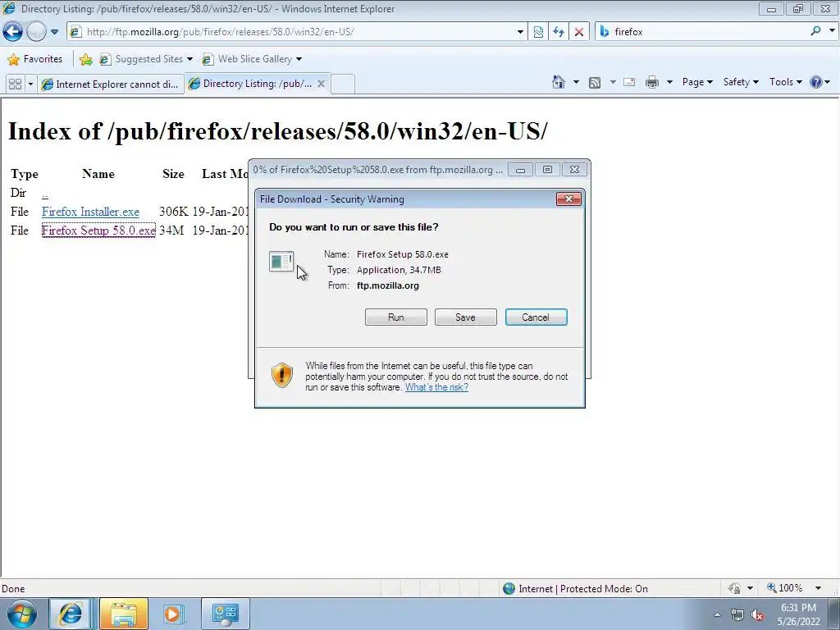
Task: Open a new blank tab
Action: [x=343, y=84]
